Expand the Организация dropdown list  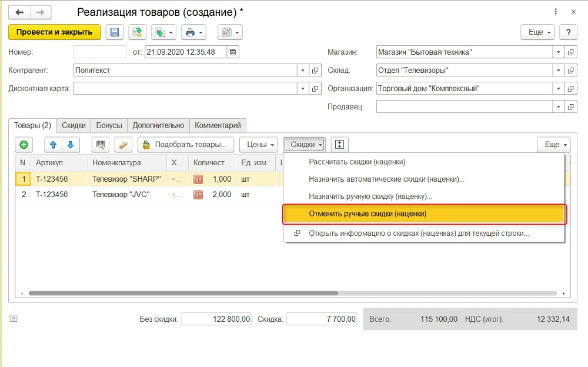click(x=559, y=89)
